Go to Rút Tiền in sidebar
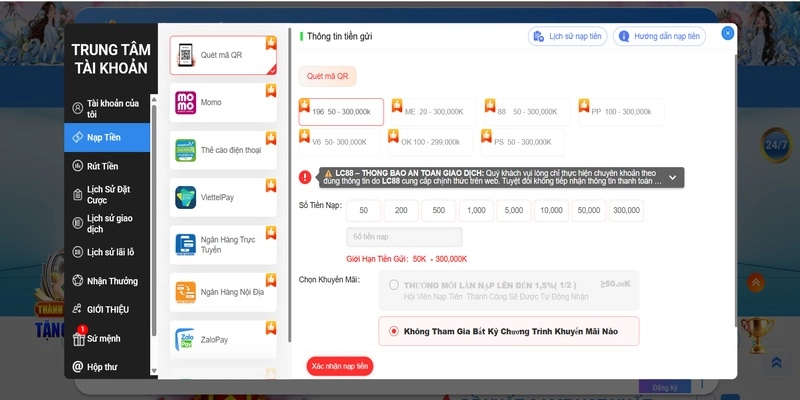Image resolution: width=800 pixels, height=400 pixels. (x=107, y=166)
